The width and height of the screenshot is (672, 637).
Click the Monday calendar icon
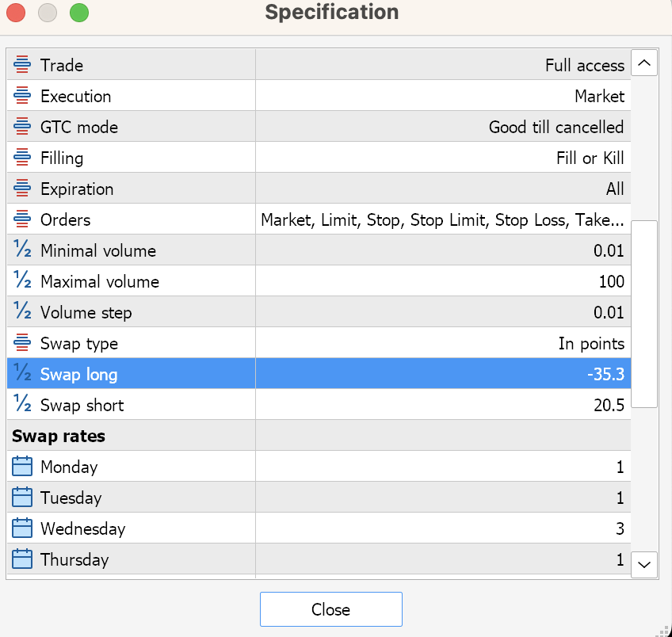point(22,467)
